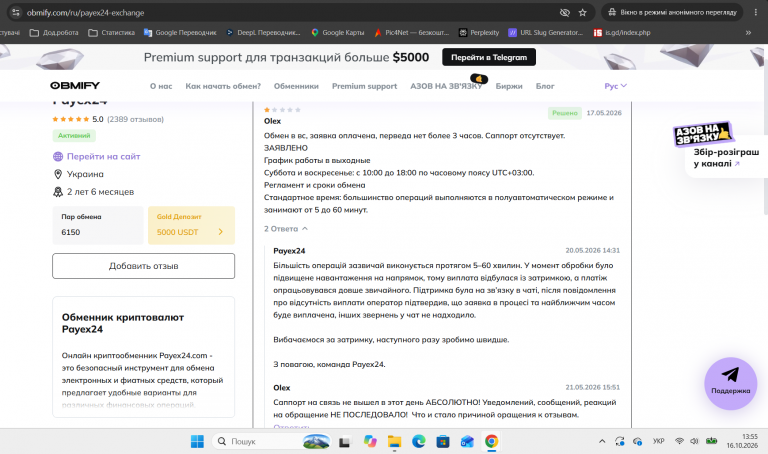Click the Решено status badge
Image resolution: width=768 pixels, height=454 pixels.
(x=565, y=113)
